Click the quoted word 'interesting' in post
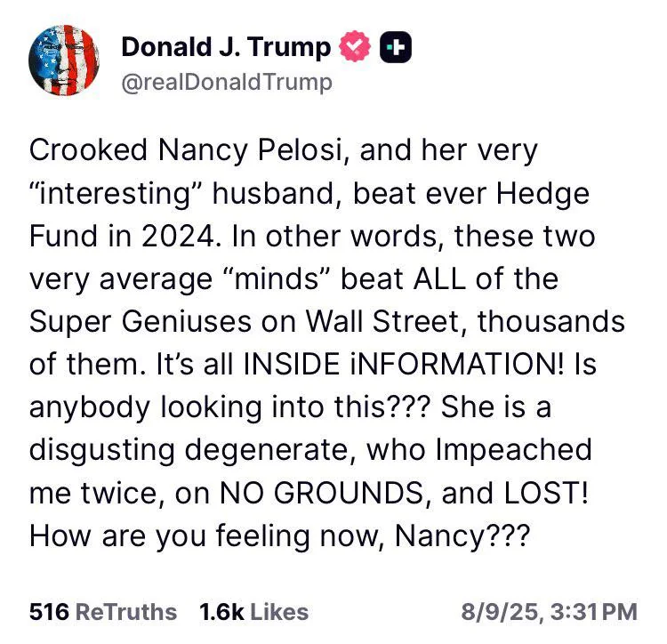 [117, 194]
